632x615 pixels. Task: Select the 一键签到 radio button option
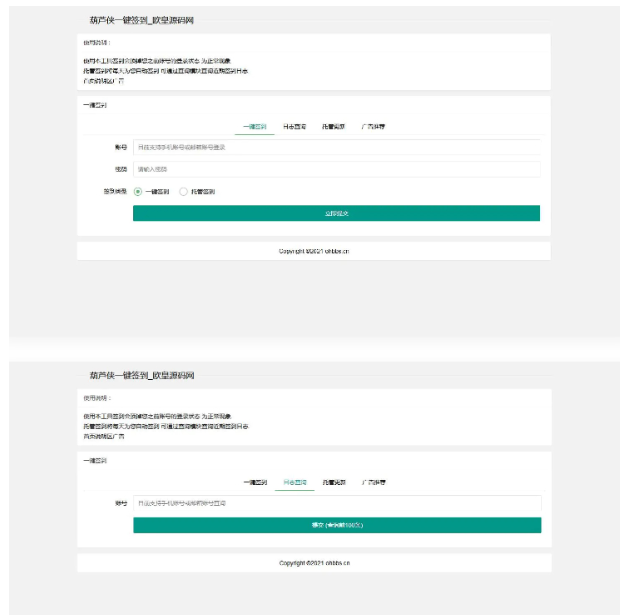[x=138, y=191]
